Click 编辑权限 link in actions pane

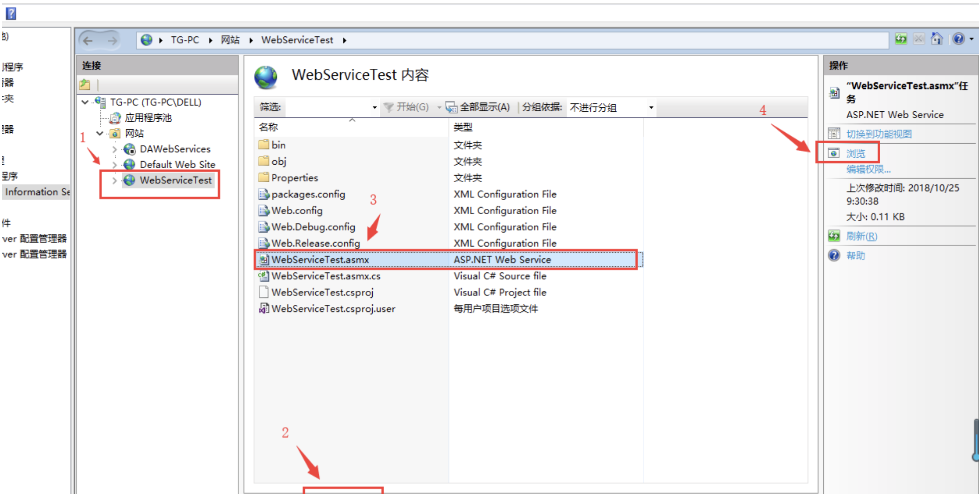coord(868,169)
